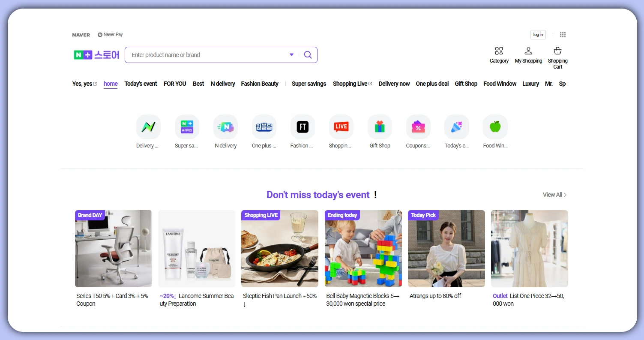Click the apps grid icon beside log in

click(x=563, y=34)
